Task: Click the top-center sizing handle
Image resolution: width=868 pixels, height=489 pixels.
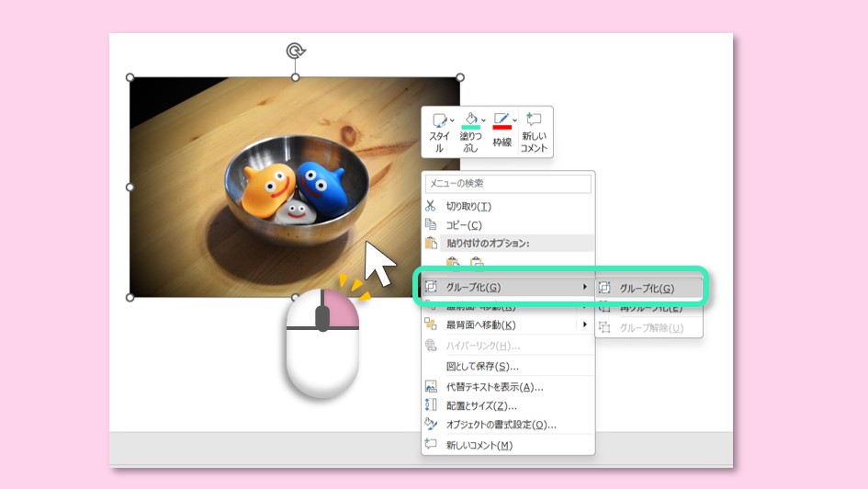Action: point(296,77)
